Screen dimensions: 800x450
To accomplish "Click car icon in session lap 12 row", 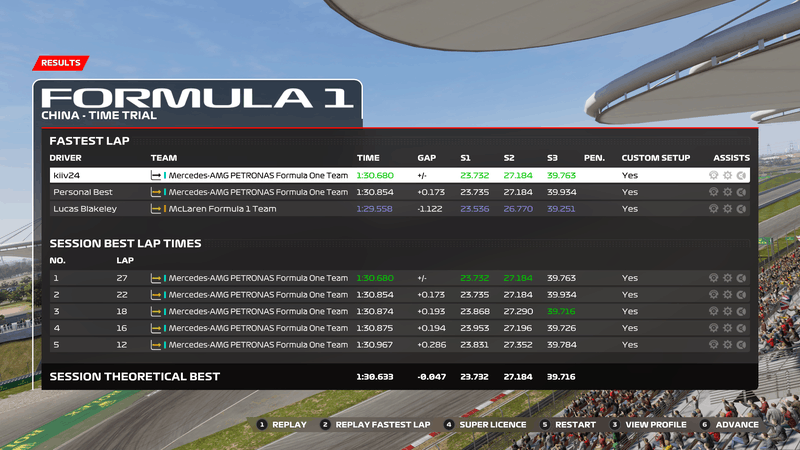I will tap(156, 345).
